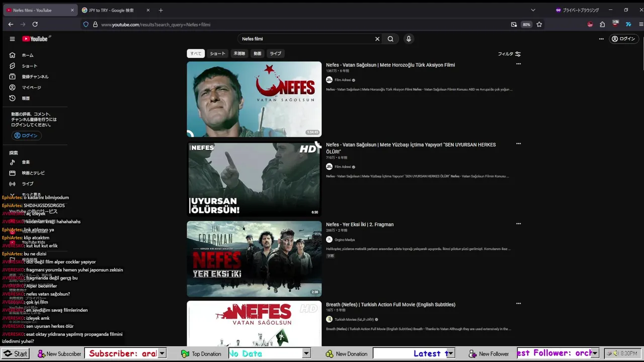Open the フィルタ search filters

point(509,54)
